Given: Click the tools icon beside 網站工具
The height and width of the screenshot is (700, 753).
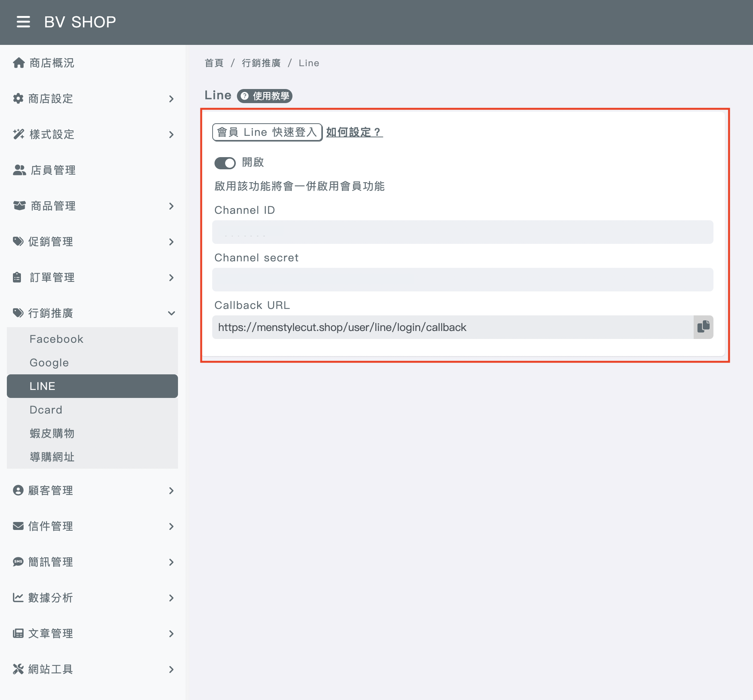Looking at the screenshot, I should click(x=18, y=669).
